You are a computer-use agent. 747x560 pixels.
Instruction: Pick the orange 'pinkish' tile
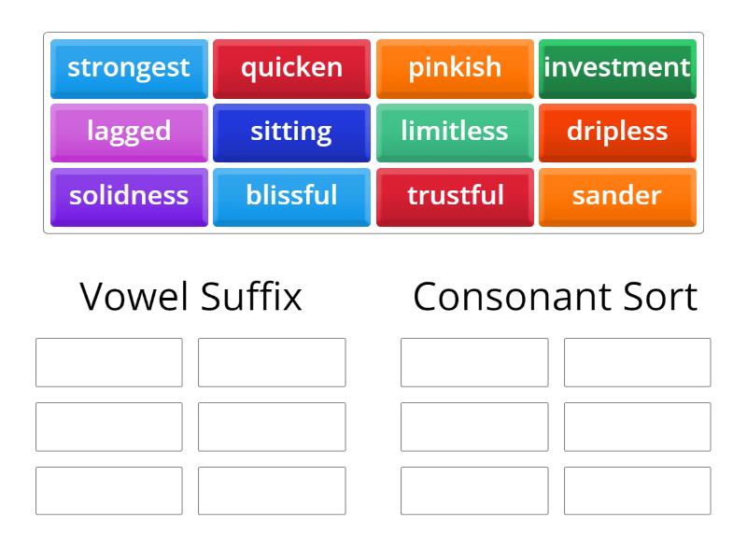point(455,67)
